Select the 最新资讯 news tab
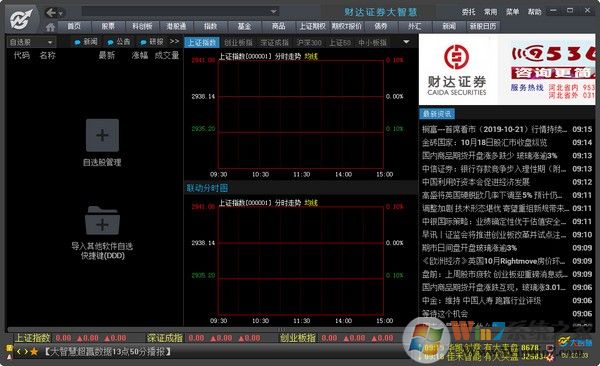The image size is (600, 366). click(x=437, y=113)
